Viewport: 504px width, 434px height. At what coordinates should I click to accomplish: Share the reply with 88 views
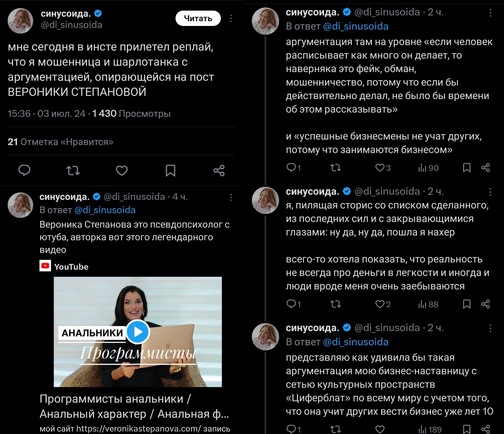(486, 304)
